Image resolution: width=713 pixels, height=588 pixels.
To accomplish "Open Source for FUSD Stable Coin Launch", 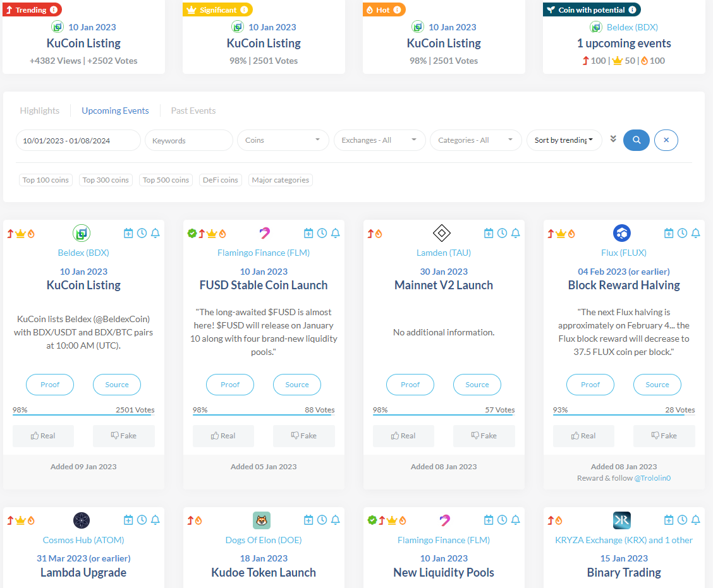I will 297,385.
